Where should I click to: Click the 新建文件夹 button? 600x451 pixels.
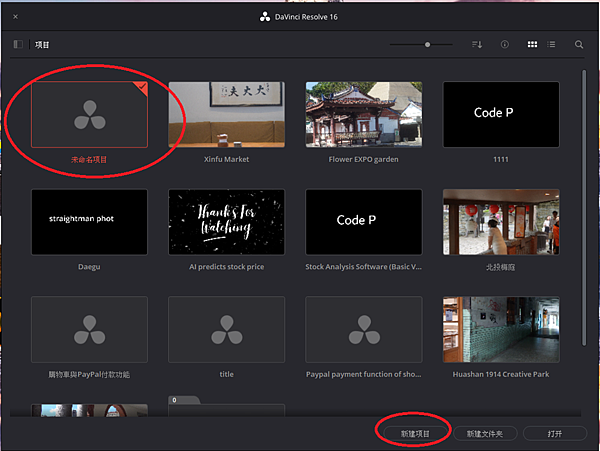coord(485,433)
